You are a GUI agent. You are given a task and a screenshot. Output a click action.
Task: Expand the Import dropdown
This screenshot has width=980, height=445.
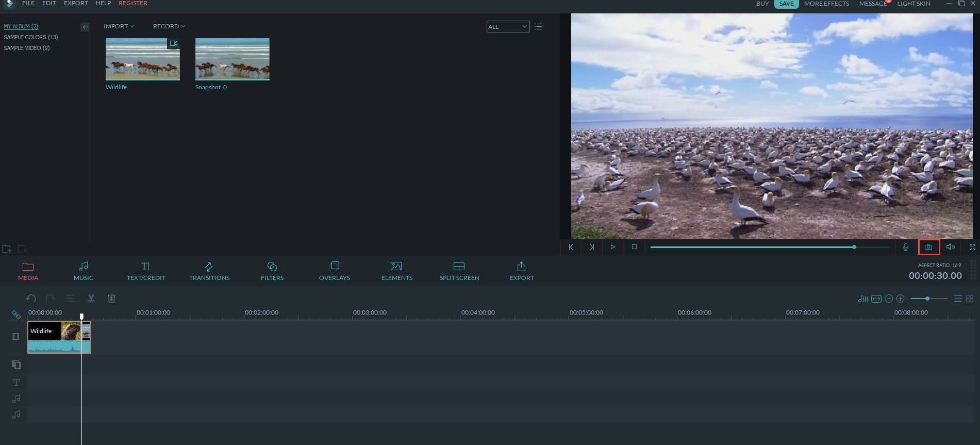click(119, 26)
